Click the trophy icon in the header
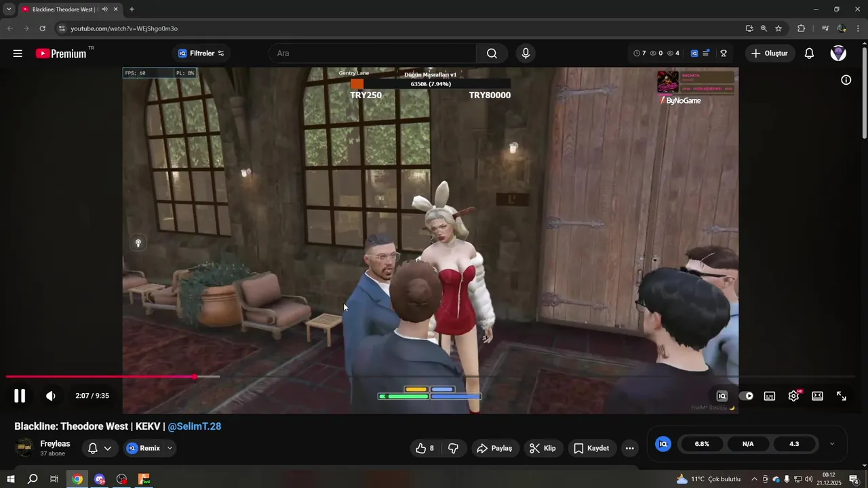Screen dimensions: 868x488 (724, 54)
